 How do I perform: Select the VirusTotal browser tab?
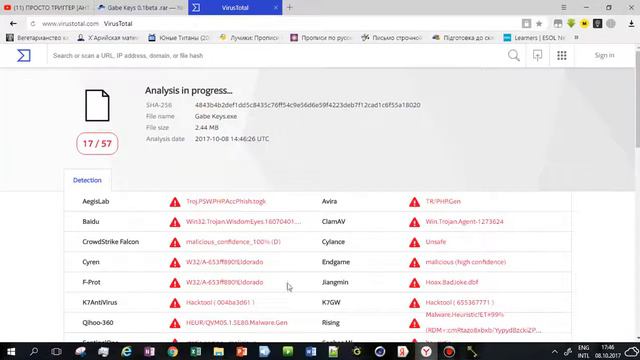235,7
